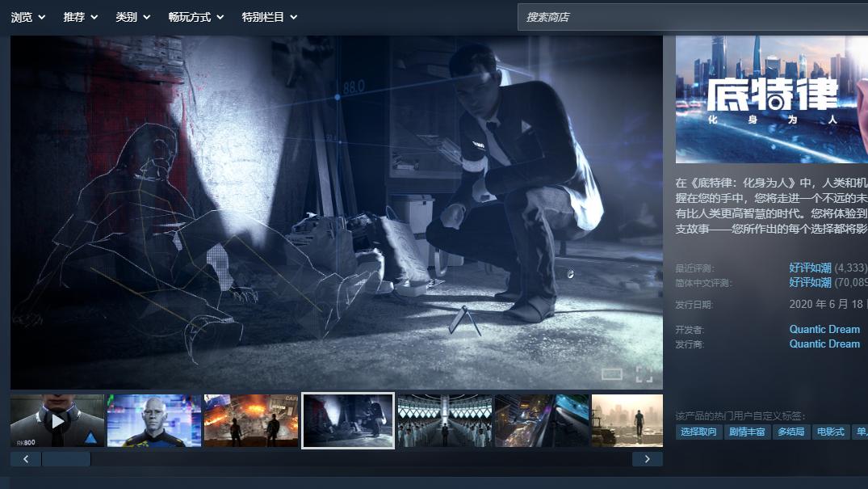Click the left arrow of thumbnail strip
The height and width of the screenshot is (489, 868).
click(x=26, y=459)
